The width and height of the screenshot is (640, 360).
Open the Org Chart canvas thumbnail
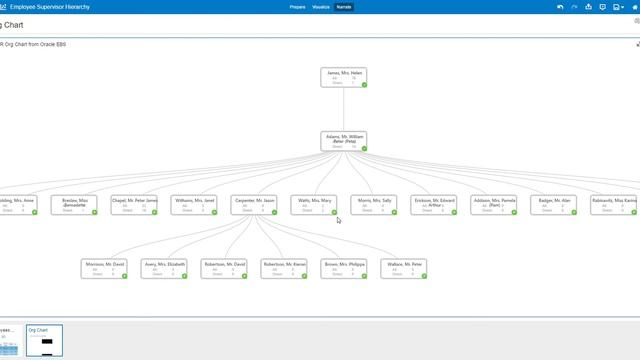click(x=44, y=341)
